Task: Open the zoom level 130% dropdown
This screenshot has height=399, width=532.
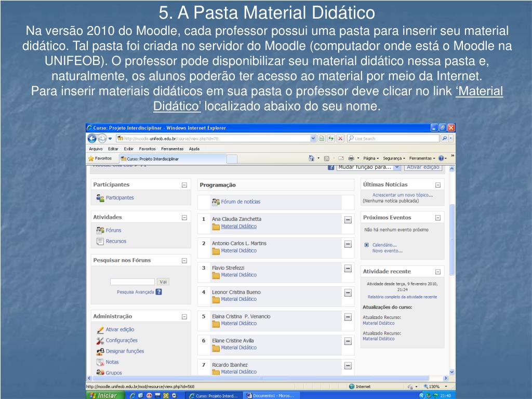Action: click(446, 387)
